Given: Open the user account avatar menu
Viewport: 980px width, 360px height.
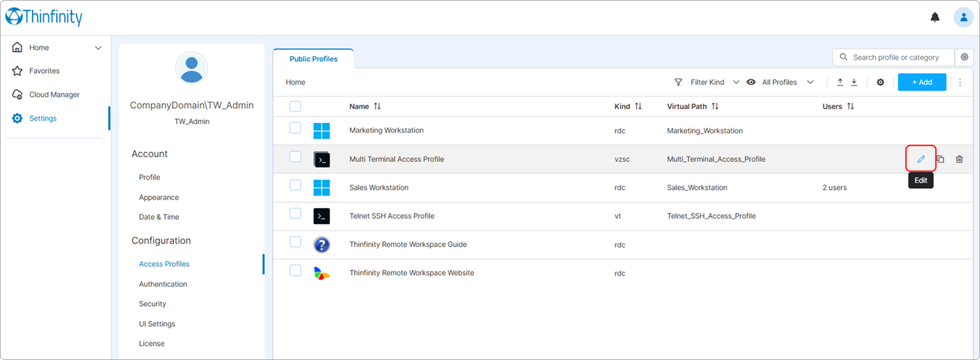Looking at the screenshot, I should (x=963, y=18).
